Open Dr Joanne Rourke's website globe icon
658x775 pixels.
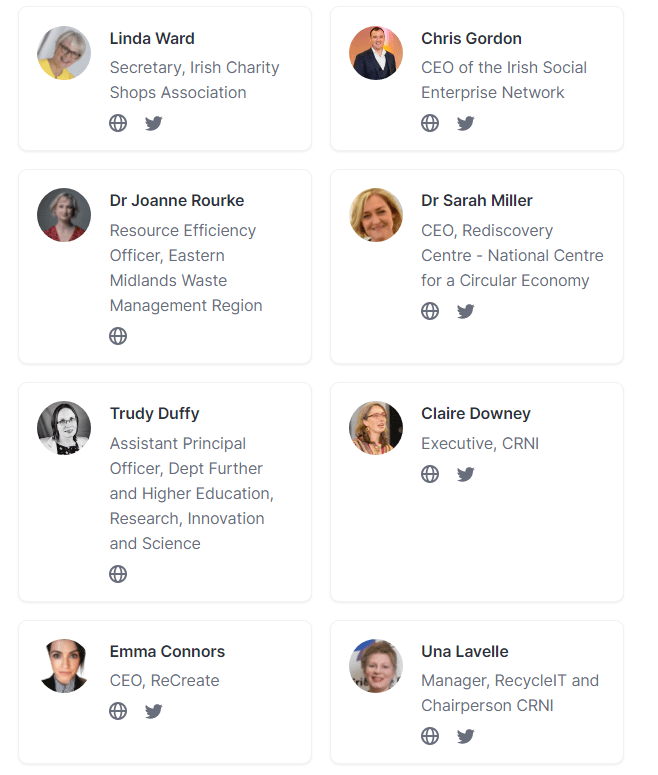tap(118, 336)
